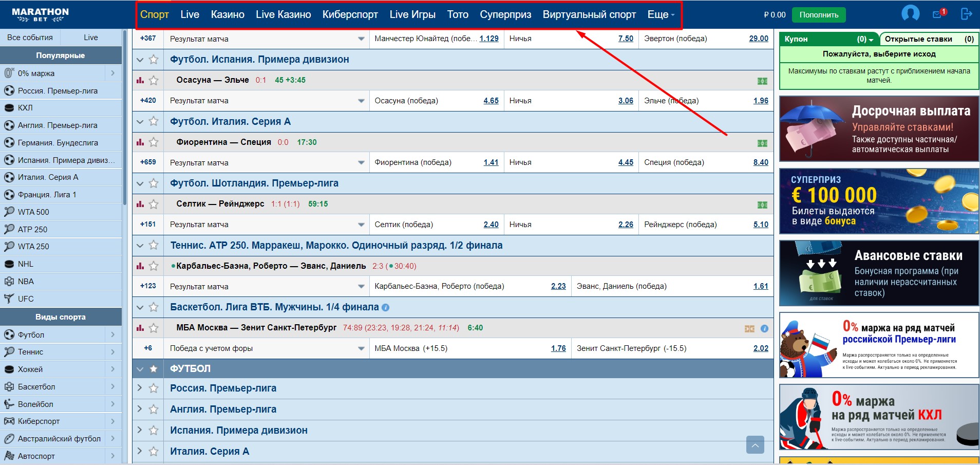The height and width of the screenshot is (465, 980).
Task: Expand Англия. Премьер-лига league row
Action: [140, 409]
